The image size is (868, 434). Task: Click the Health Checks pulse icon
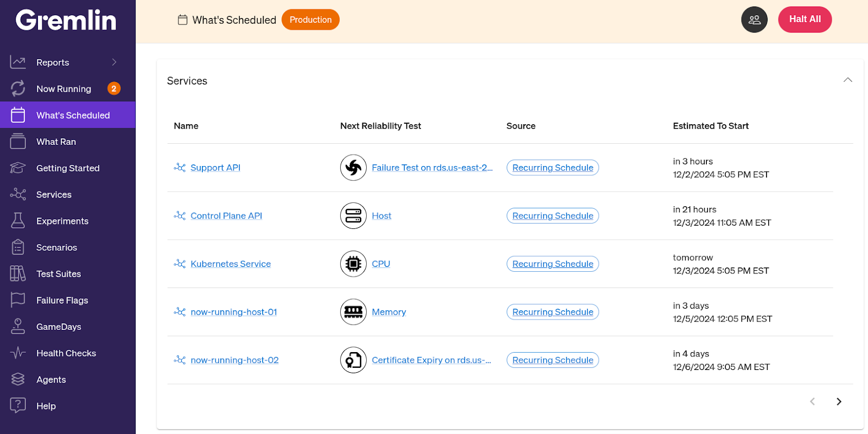(18, 353)
